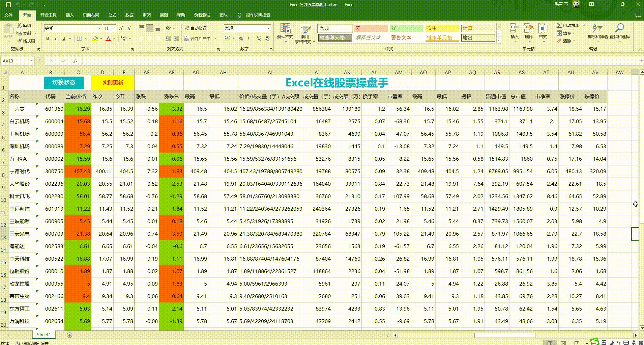Viewport: 644px width, 345px height.
Task: Apply the 好 cell style
Action: 406,28
